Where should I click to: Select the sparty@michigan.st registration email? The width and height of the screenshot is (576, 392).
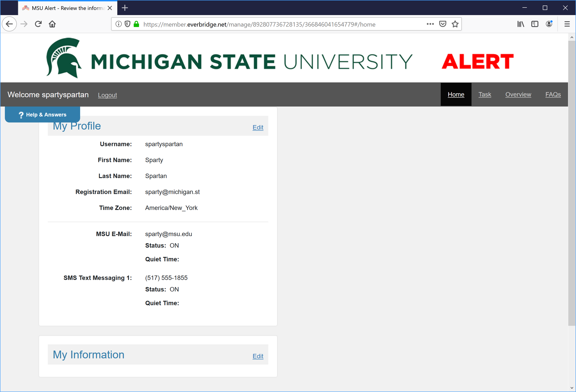pyautogui.click(x=172, y=192)
